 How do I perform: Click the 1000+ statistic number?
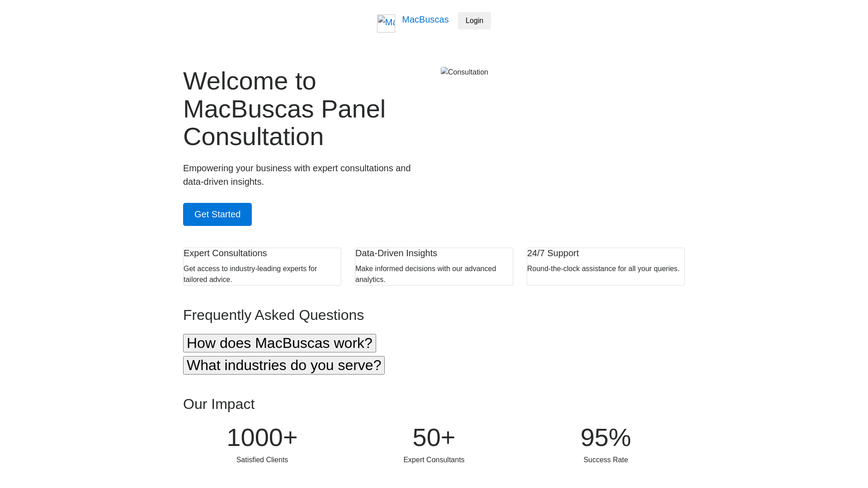tap(262, 437)
